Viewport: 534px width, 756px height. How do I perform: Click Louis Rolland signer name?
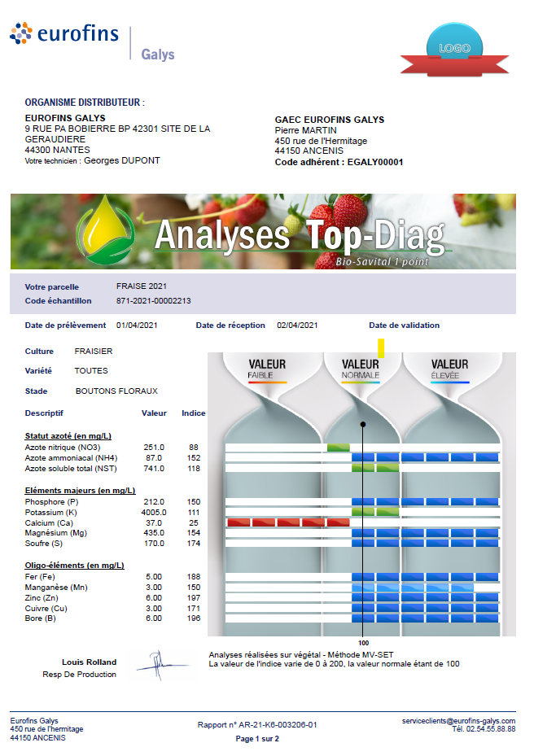pos(90,662)
